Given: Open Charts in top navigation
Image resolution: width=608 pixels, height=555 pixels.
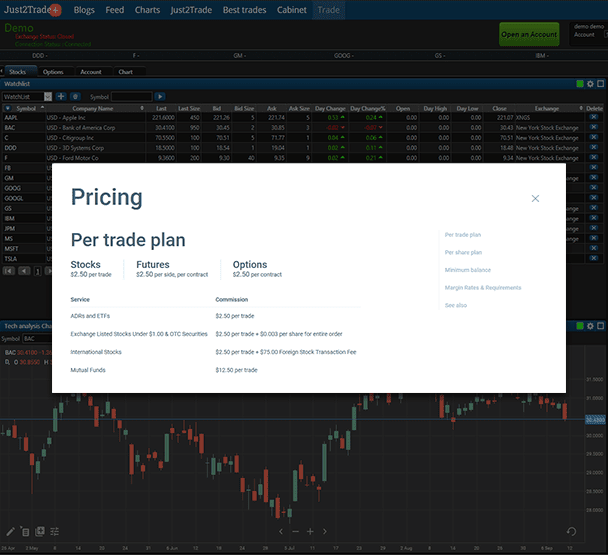Looking at the screenshot, I should (x=147, y=10).
